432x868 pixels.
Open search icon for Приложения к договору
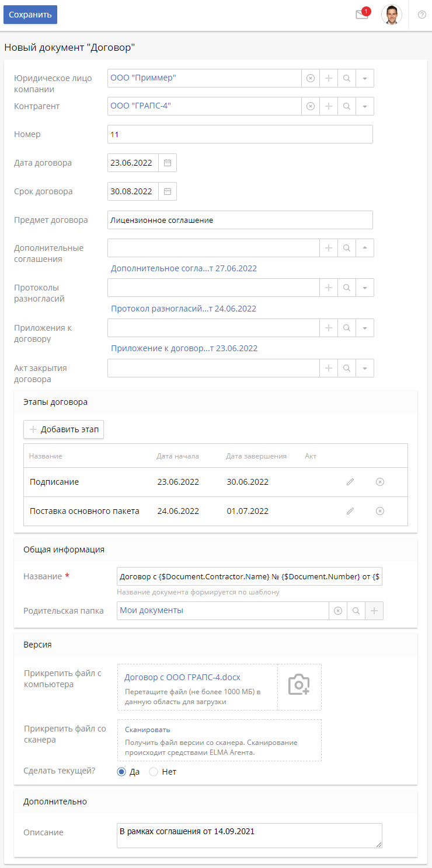point(347,327)
